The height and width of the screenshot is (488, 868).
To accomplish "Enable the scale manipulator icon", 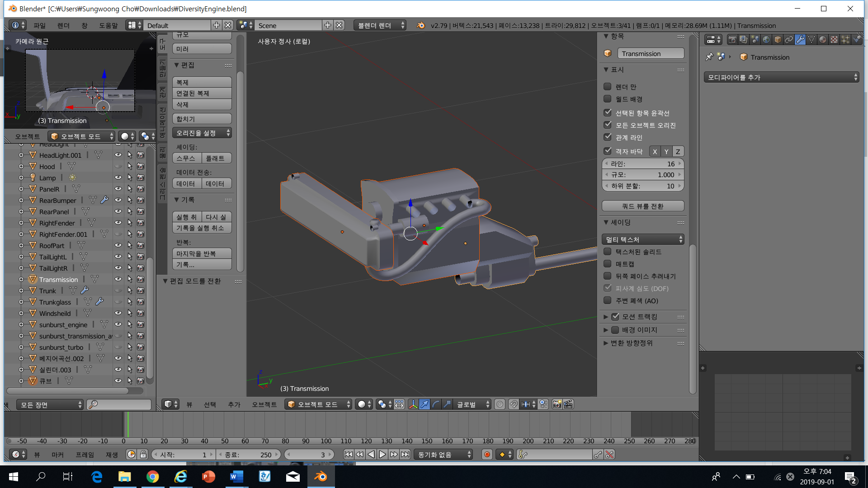I will click(x=447, y=404).
